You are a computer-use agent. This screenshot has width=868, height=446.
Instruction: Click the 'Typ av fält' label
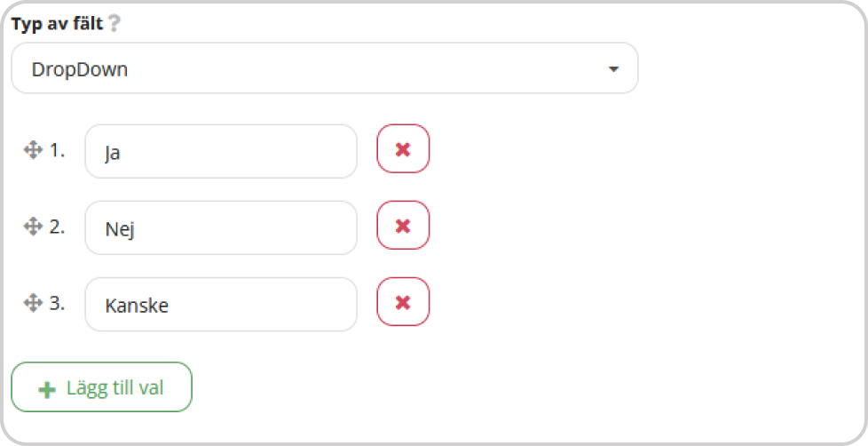(x=58, y=24)
